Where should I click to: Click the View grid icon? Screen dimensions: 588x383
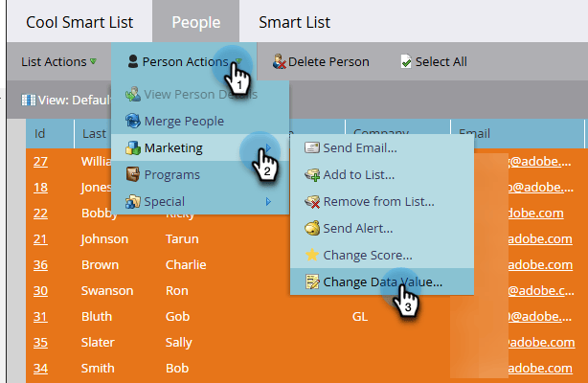point(29,101)
